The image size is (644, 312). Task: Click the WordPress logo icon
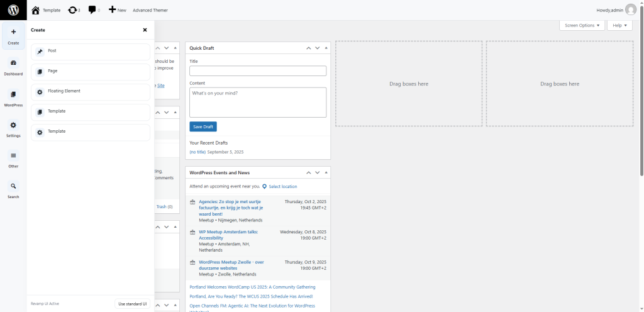[x=13, y=10]
